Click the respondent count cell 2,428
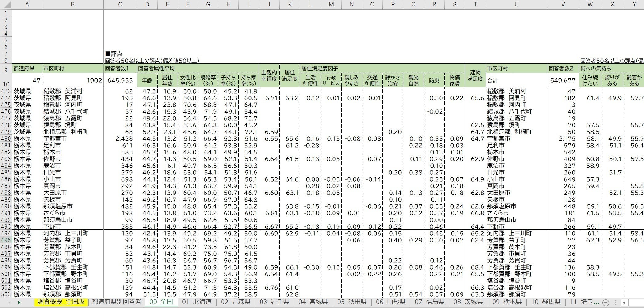Image resolution: width=644 pixels, height=308 pixels. (x=120, y=139)
